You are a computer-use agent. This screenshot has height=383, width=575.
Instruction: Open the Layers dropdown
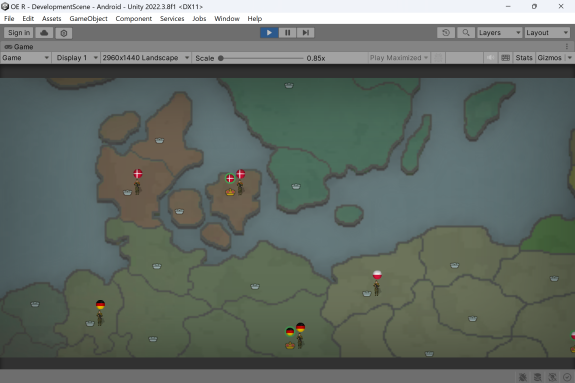coord(499,33)
